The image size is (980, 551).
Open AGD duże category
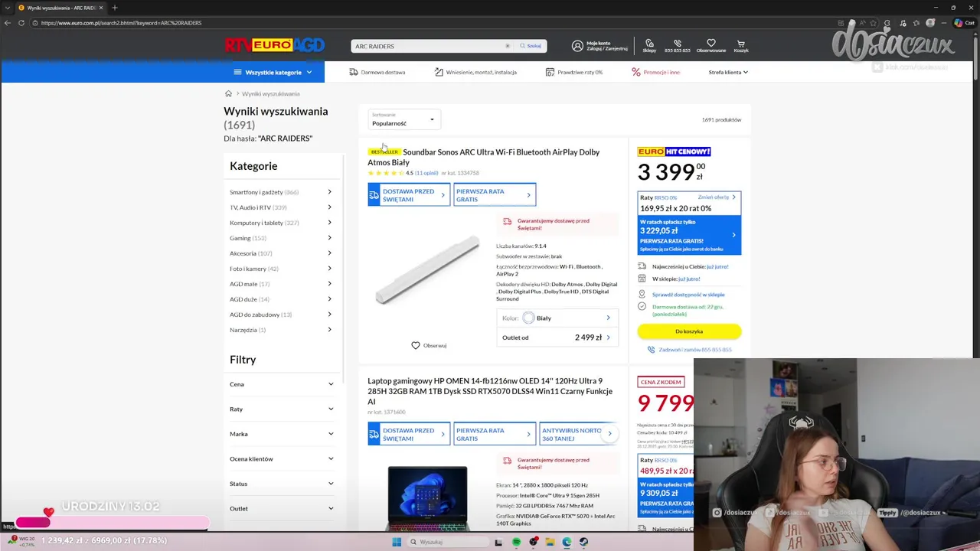point(281,299)
